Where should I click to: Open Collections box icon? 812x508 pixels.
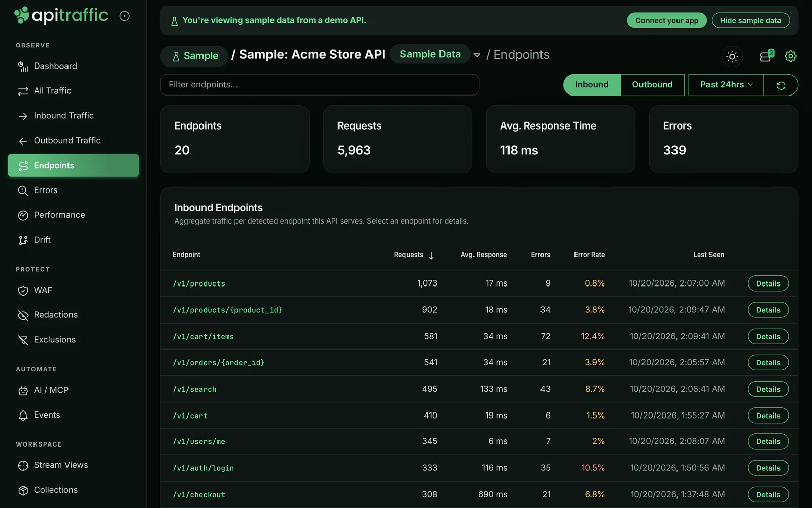pyautogui.click(x=23, y=490)
